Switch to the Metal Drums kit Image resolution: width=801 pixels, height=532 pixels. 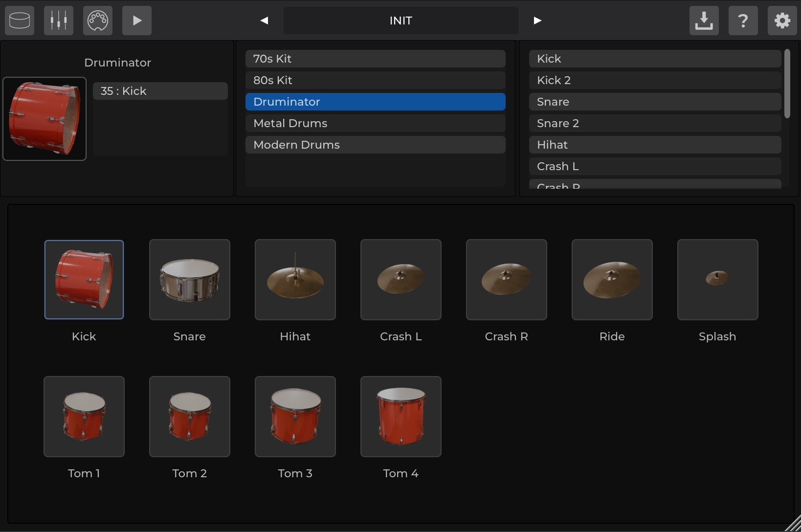point(376,123)
